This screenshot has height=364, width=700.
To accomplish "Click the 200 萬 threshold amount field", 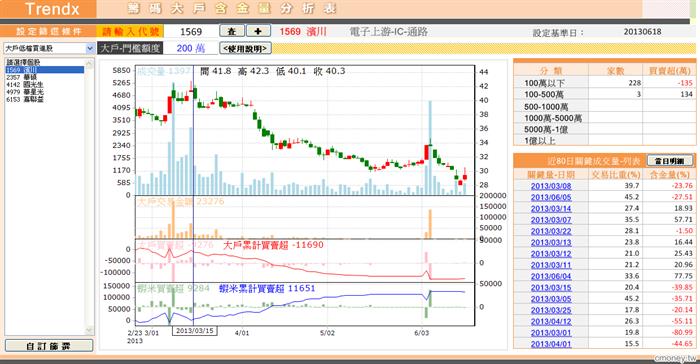I will [x=191, y=48].
